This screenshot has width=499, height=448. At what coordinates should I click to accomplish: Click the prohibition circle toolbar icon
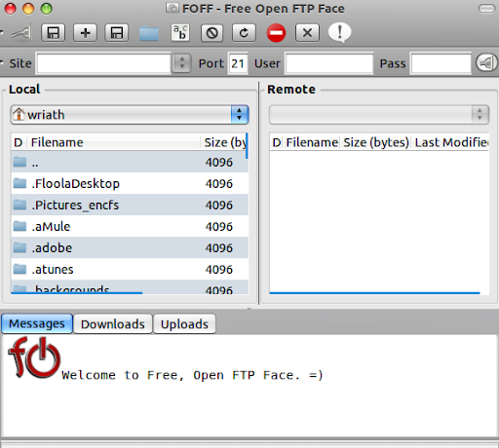(x=212, y=33)
